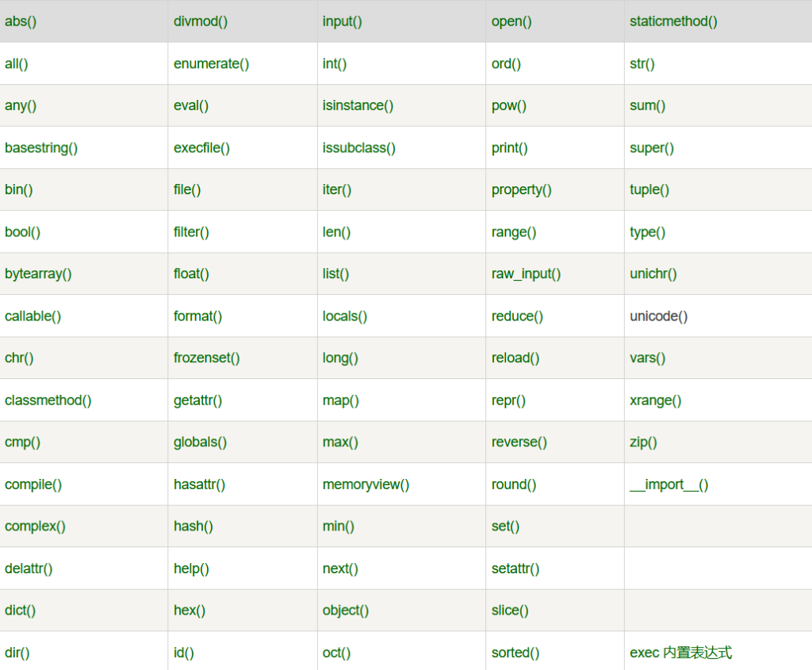Screen dimensions: 812x670
Task: Open the memoryview() link
Action: [366, 484]
